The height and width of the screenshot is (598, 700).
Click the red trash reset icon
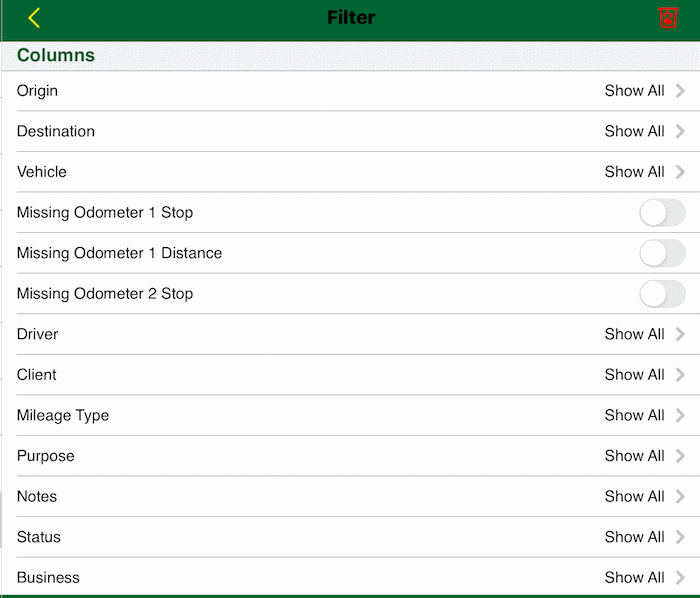(x=667, y=18)
